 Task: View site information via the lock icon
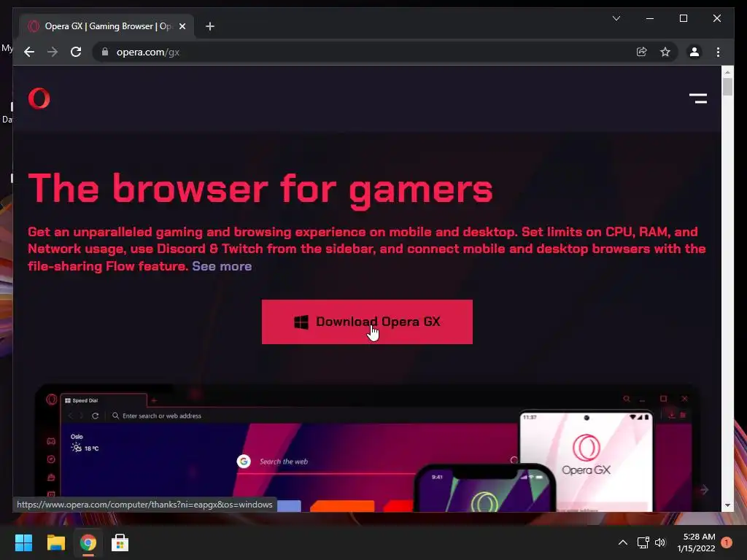[x=105, y=52]
